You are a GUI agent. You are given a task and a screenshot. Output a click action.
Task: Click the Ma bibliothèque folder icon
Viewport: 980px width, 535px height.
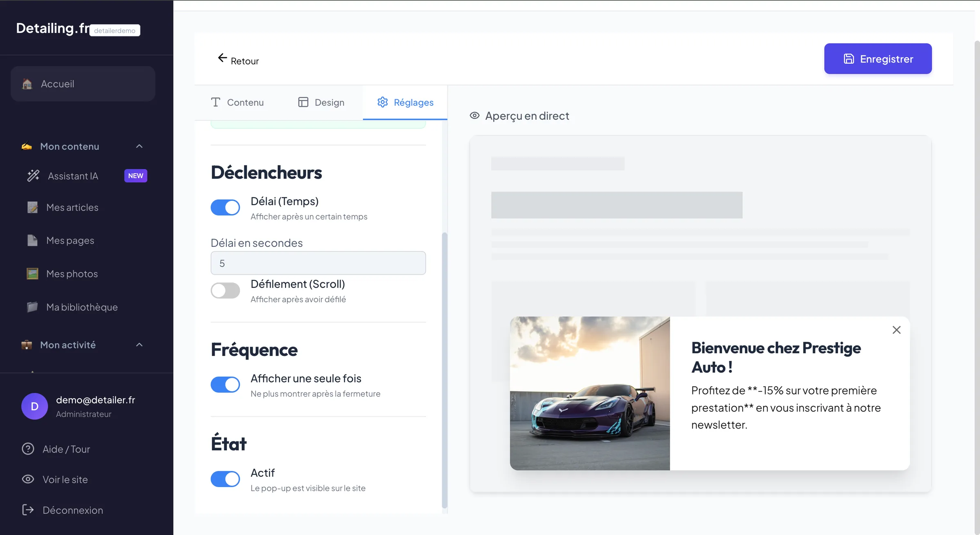coord(32,307)
